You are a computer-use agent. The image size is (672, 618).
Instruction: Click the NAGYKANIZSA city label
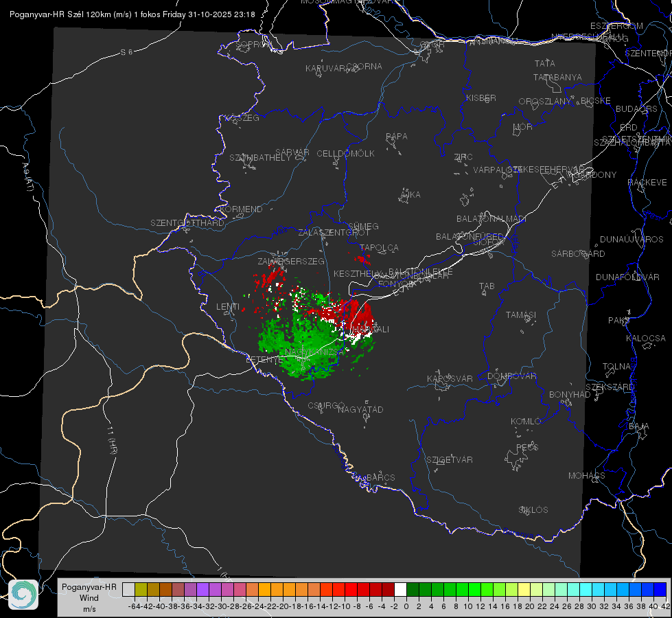pyautogui.click(x=314, y=352)
